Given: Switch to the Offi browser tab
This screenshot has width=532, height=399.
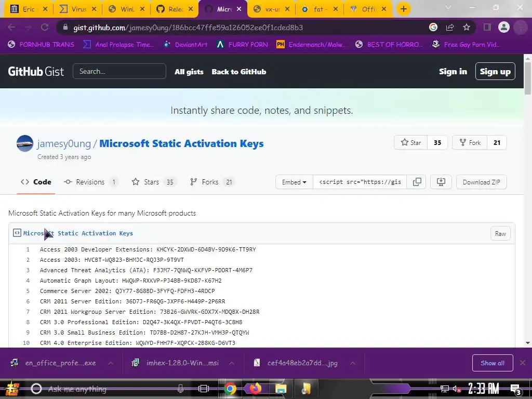Looking at the screenshot, I should point(368,9).
